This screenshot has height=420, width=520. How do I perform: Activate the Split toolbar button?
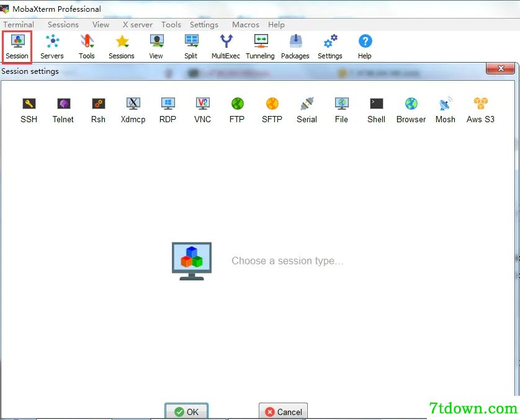point(191,47)
